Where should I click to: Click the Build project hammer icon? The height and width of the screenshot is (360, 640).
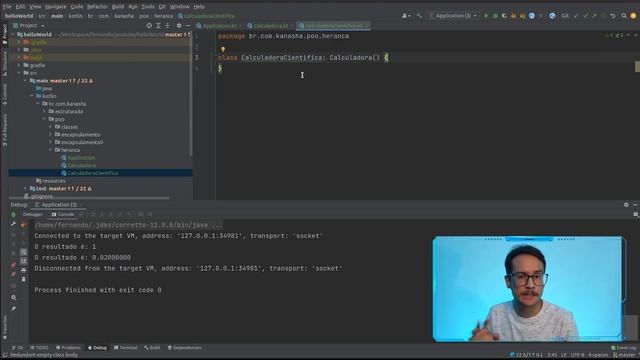[419, 16]
